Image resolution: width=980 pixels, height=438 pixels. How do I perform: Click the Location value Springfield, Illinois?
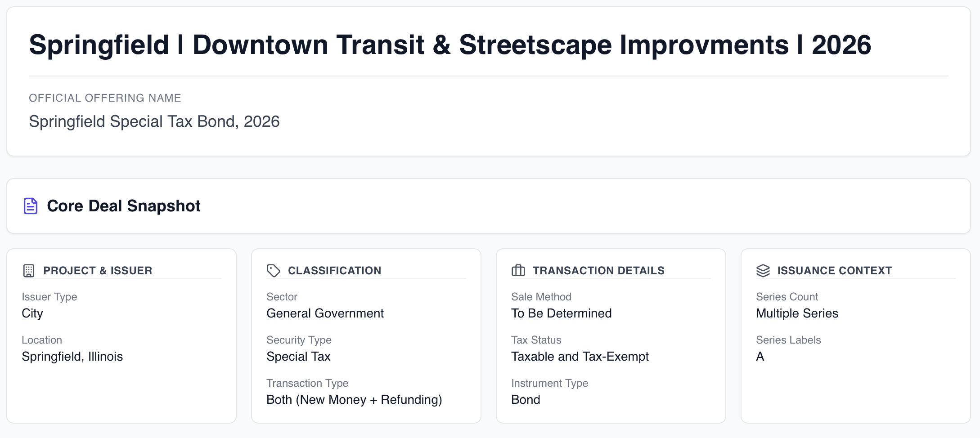click(72, 357)
